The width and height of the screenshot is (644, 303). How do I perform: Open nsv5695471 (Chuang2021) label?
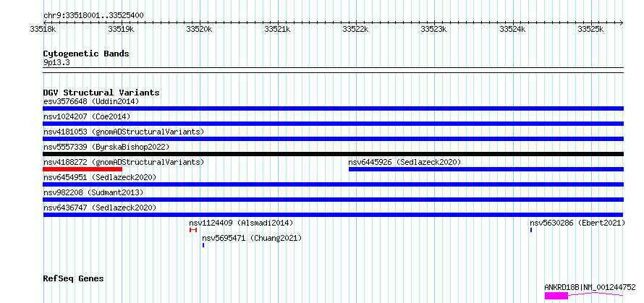click(252, 238)
